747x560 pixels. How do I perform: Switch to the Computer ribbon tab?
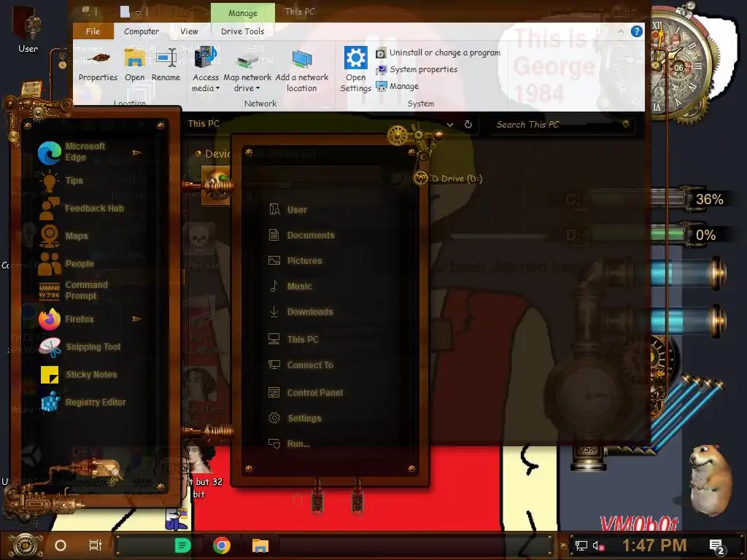point(142,31)
